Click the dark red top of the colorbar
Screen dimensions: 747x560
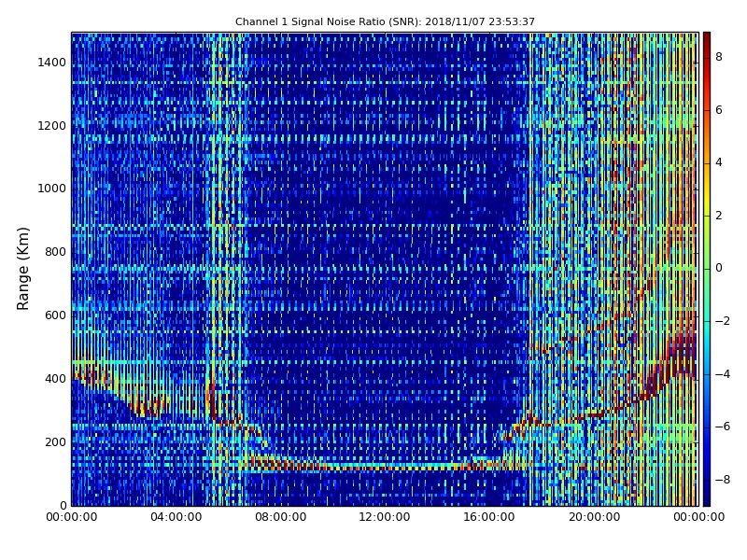[x=707, y=38]
